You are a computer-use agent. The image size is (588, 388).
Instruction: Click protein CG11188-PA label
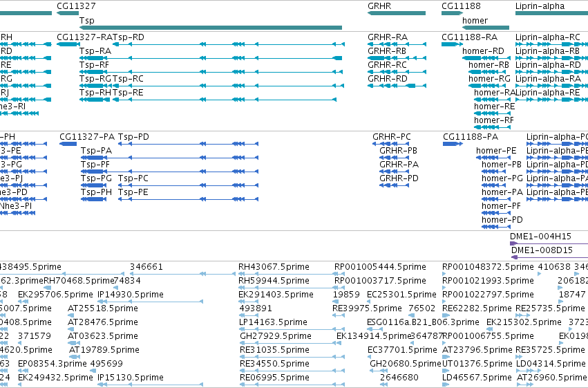pyautogui.click(x=471, y=137)
